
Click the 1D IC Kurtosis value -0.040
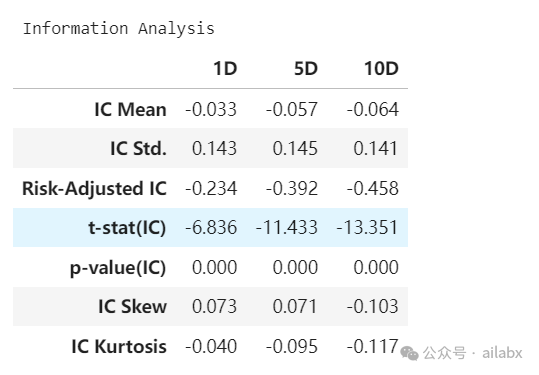coord(211,346)
